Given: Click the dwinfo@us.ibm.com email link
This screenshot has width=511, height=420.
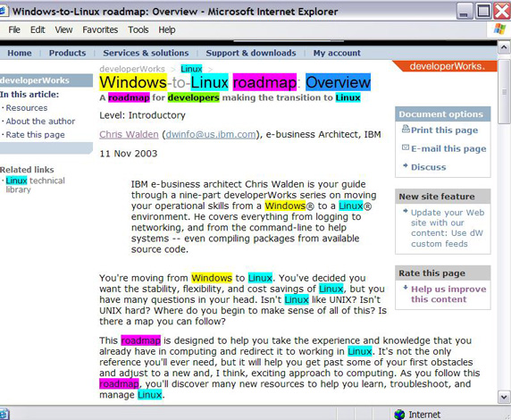Looking at the screenshot, I should pyautogui.click(x=211, y=134).
